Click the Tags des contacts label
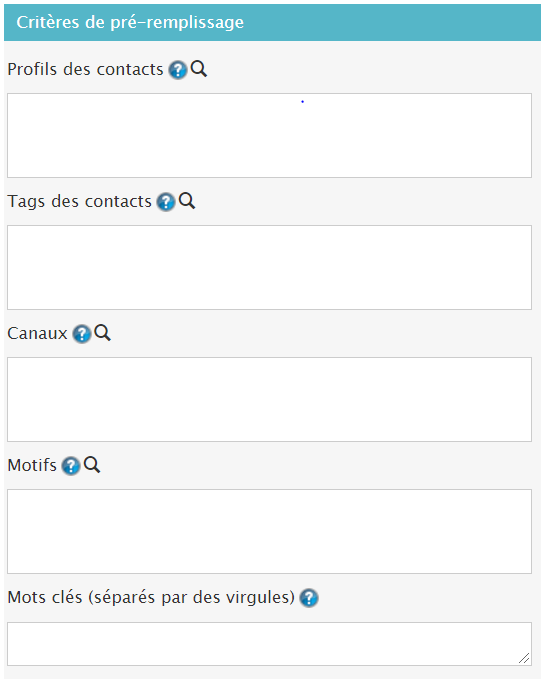Image resolution: width=541 pixels, height=681 pixels. (79, 202)
